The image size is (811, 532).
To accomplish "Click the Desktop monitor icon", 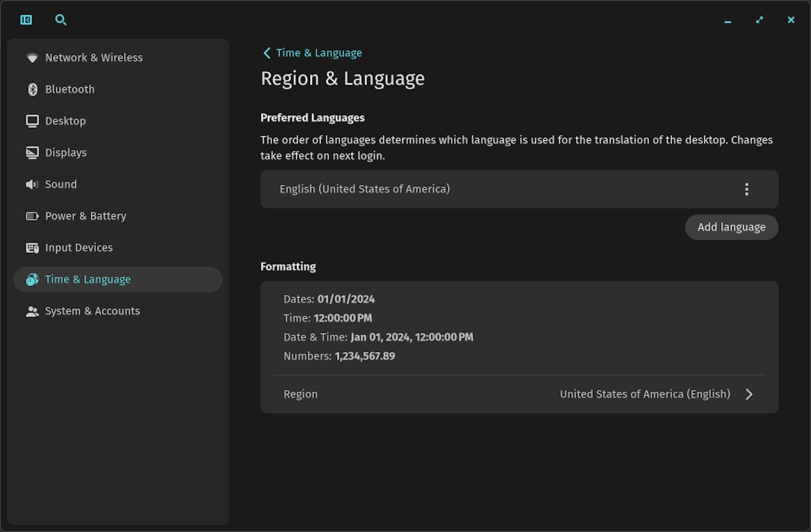I will click(32, 121).
